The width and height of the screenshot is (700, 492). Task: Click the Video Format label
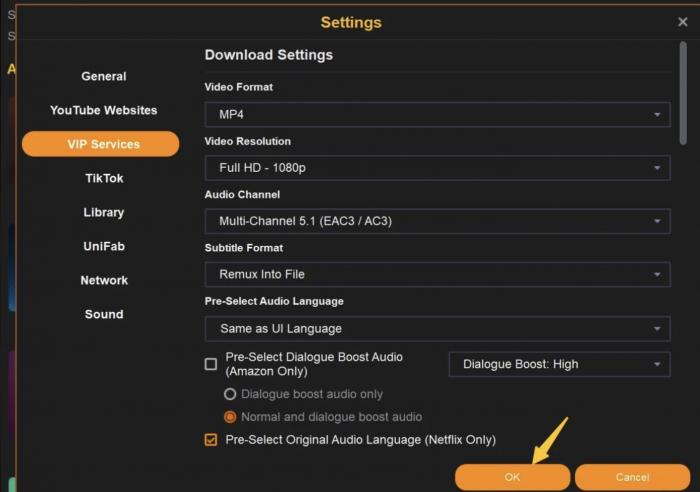(x=239, y=87)
